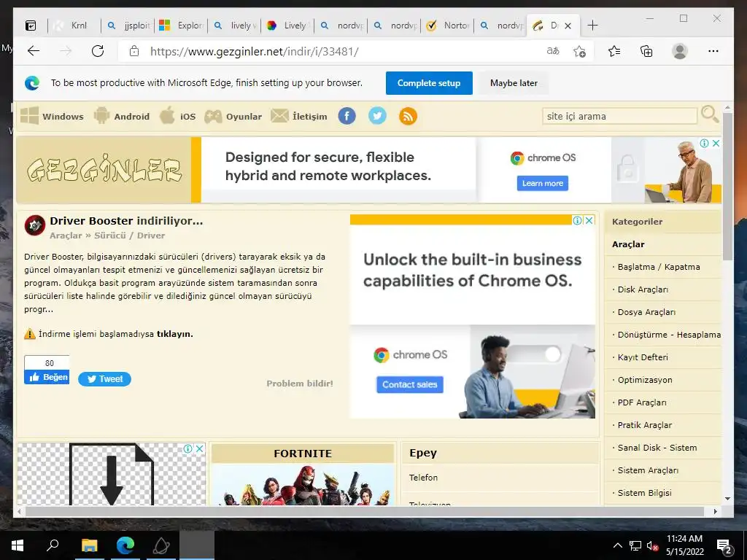This screenshot has height=560, width=747.
Task: Close the Chrome OS square ad
Action: coord(589,220)
